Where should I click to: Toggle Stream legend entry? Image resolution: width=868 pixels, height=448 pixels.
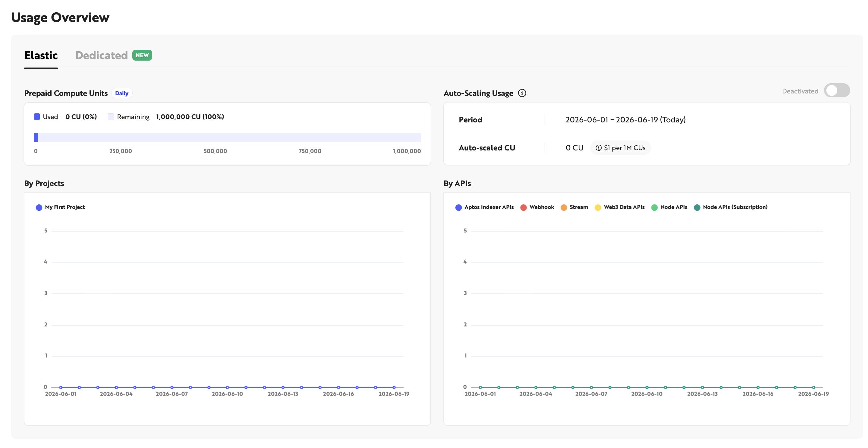574,207
